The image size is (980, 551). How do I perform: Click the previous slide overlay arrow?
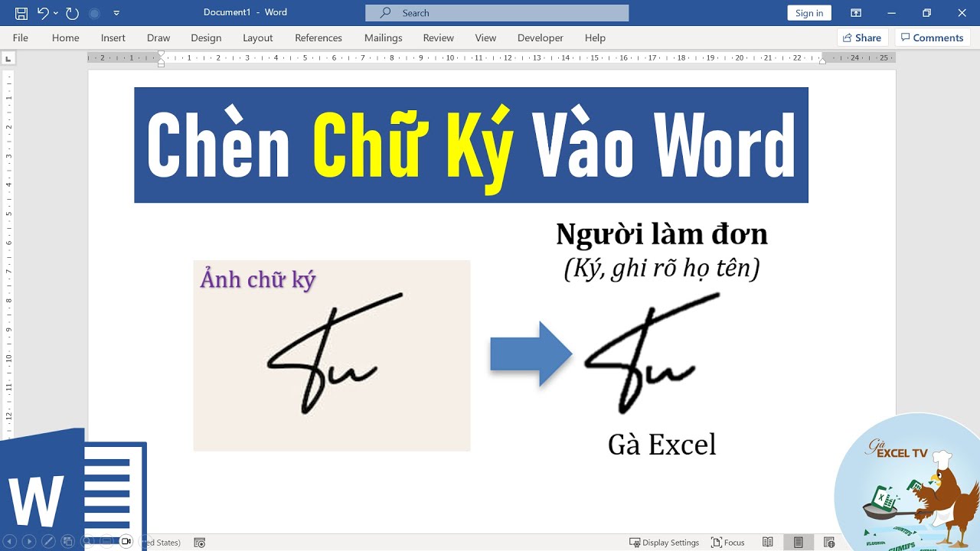point(11,542)
